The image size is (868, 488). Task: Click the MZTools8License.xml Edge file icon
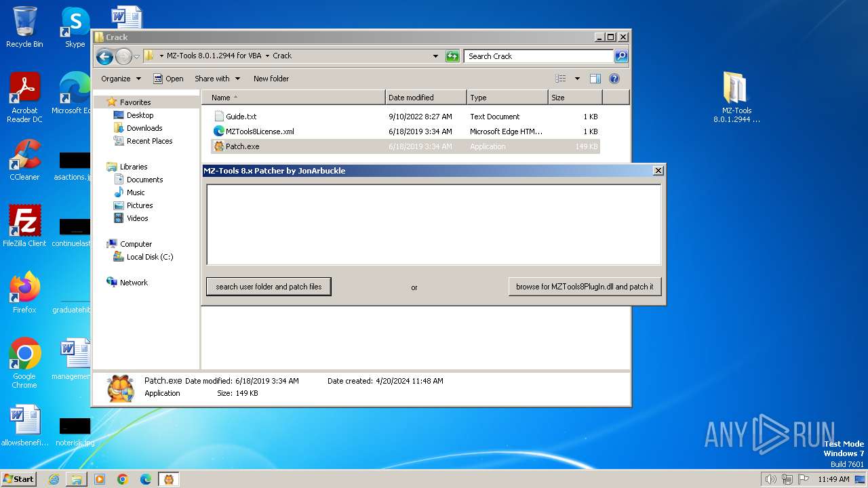tap(218, 131)
